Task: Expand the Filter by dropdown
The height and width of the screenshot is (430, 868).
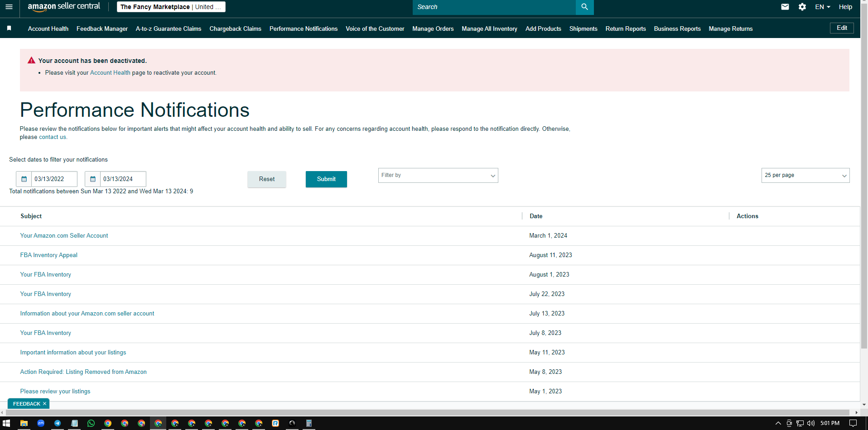Action: point(438,176)
